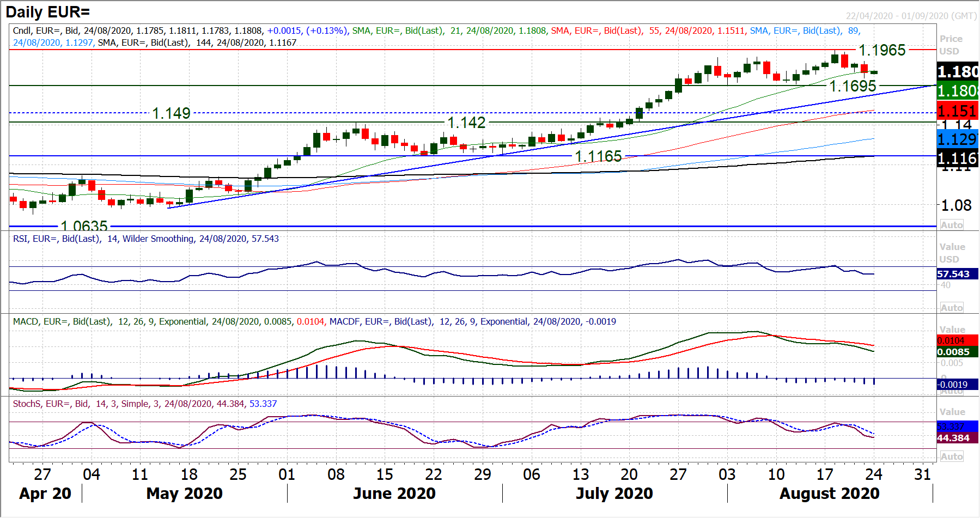Select the 1.1965 resistance level label

882,50
